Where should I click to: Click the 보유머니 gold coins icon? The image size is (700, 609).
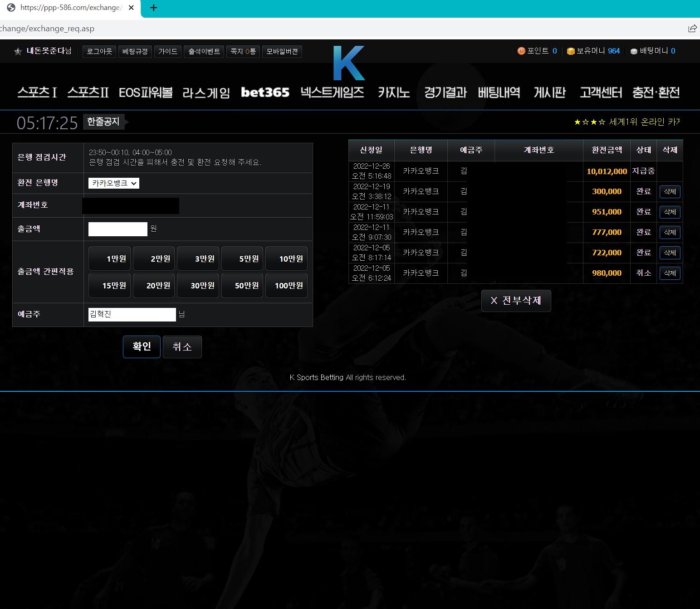pos(571,51)
